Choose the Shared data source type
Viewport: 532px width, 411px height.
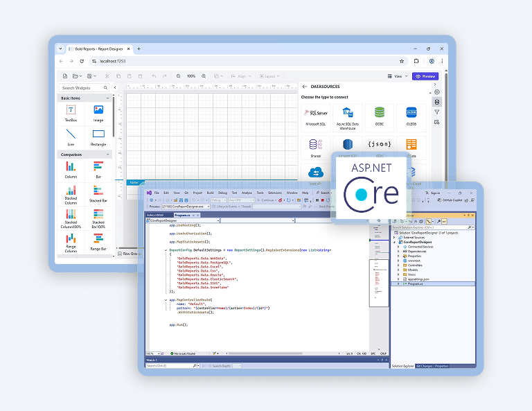click(316, 148)
